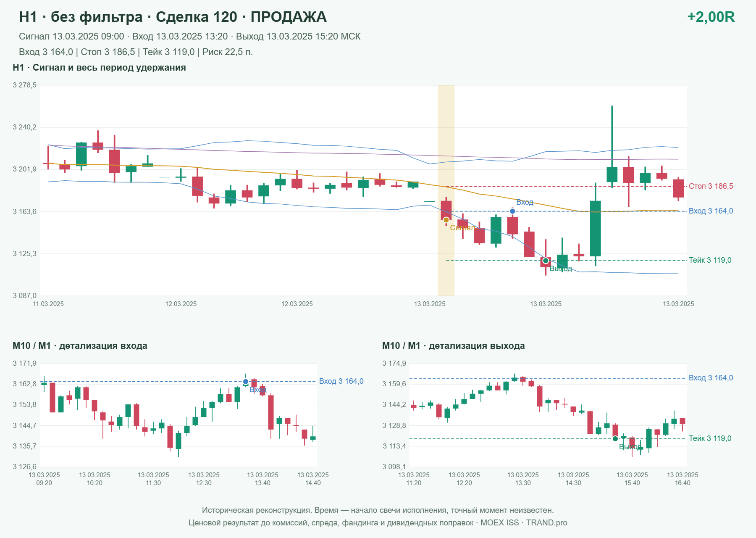Click the 'Историческая реконструкция' footer note
Image resolution: width=756 pixels, height=538 pixels.
click(x=378, y=510)
